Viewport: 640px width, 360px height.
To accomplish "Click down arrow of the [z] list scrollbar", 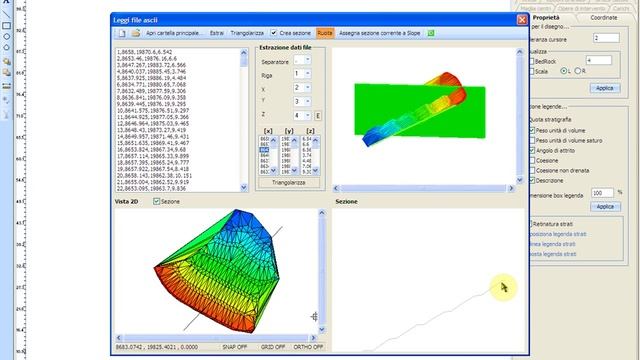I will pos(316,171).
